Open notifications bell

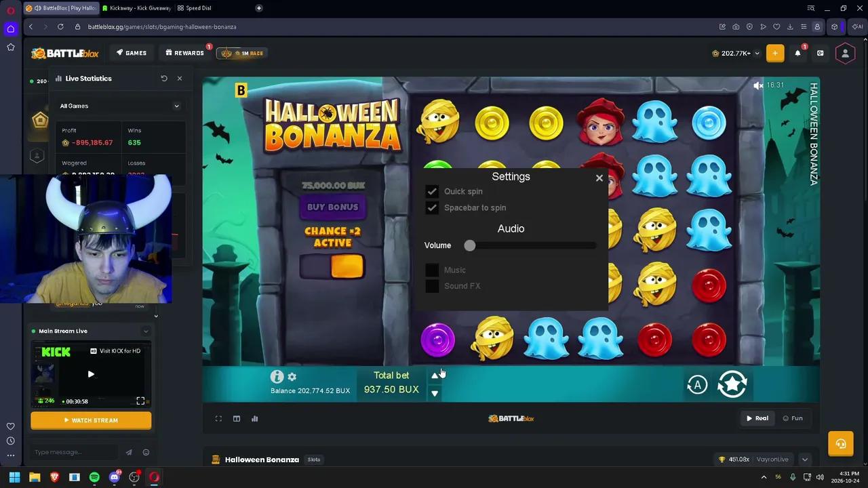click(x=797, y=53)
